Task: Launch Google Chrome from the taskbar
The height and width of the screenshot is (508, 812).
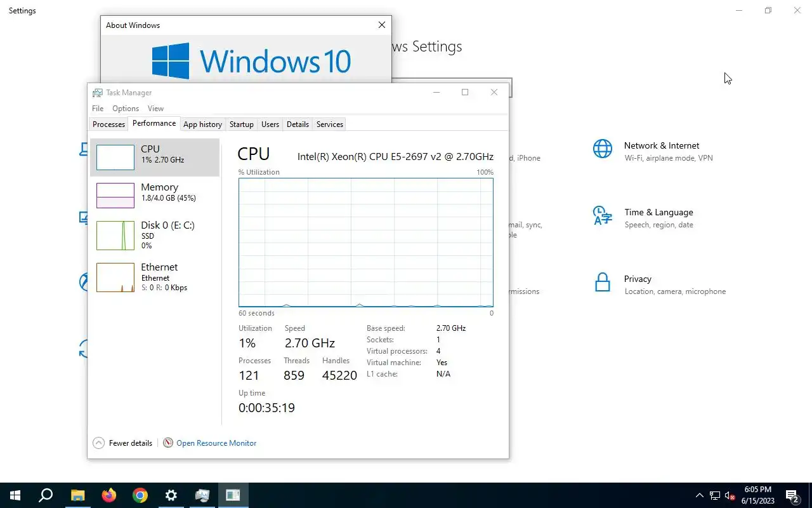Action: tap(140, 495)
